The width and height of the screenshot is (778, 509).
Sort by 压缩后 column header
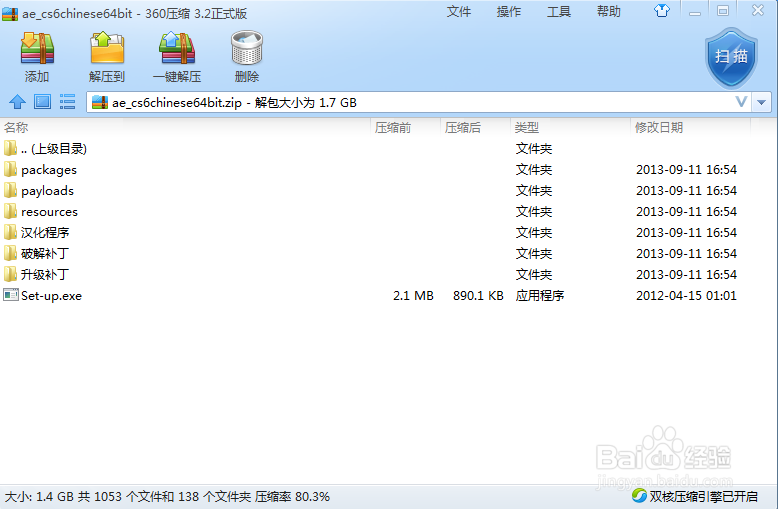point(462,127)
